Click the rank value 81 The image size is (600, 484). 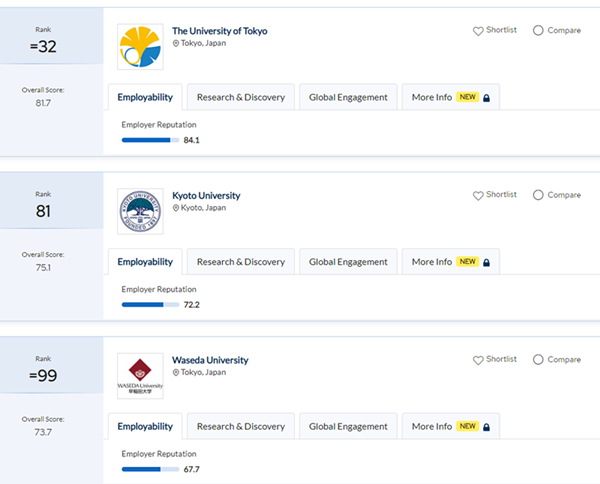[43, 211]
